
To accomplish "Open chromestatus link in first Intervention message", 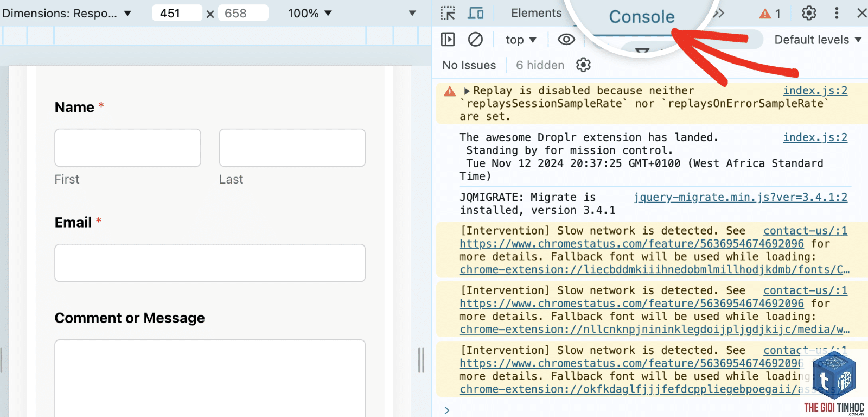I will [632, 244].
